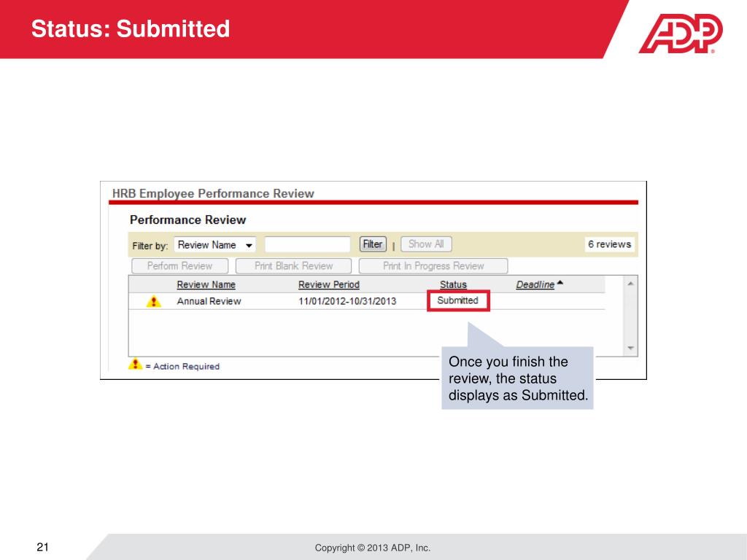Click the Submitted status cell
Viewport: 747px width, 560px height.
point(458,300)
